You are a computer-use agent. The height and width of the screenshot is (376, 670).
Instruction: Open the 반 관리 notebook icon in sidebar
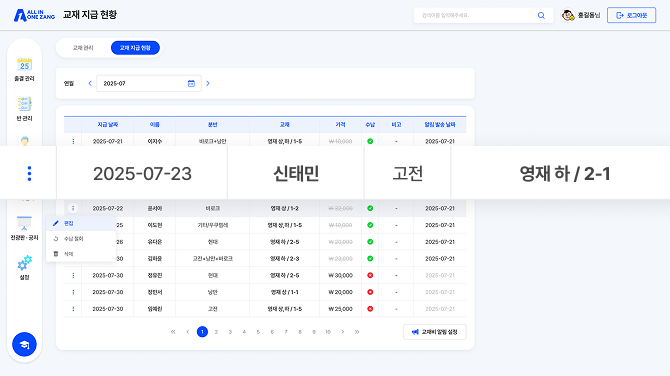(x=24, y=104)
